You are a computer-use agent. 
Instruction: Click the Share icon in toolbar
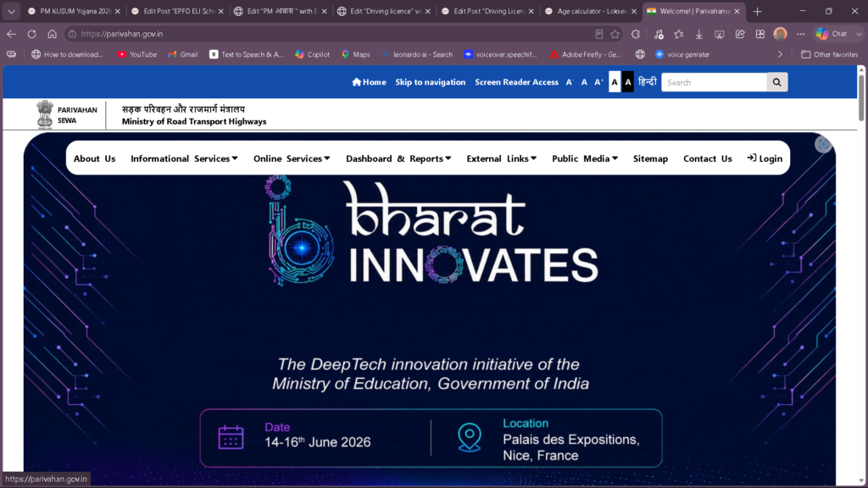coord(739,34)
